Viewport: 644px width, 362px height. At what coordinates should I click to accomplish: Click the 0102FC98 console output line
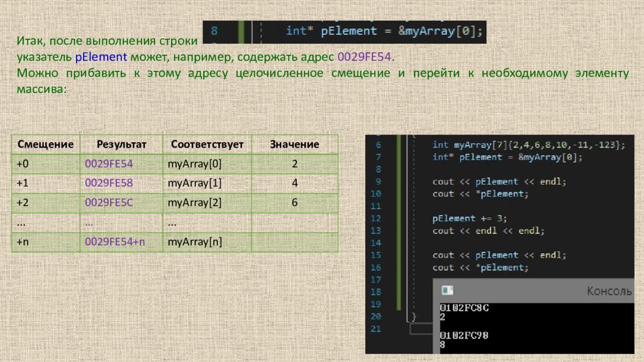464,336
